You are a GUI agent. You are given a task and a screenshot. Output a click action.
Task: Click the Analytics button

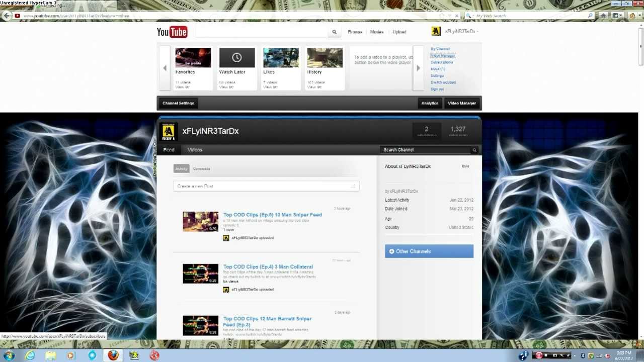click(x=430, y=103)
